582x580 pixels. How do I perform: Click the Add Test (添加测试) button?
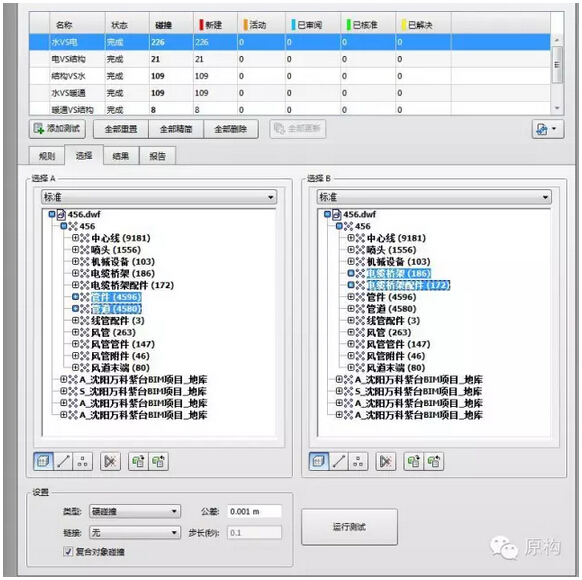pos(57,129)
